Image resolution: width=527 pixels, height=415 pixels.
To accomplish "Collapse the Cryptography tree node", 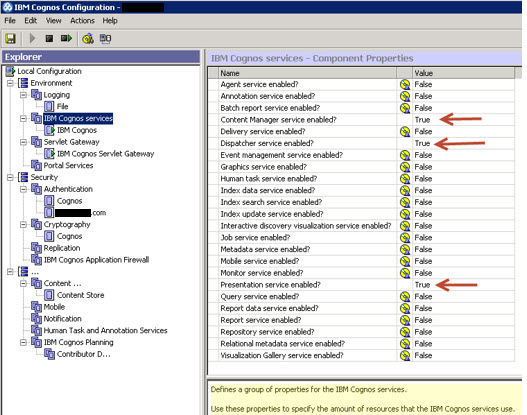I will (x=23, y=224).
